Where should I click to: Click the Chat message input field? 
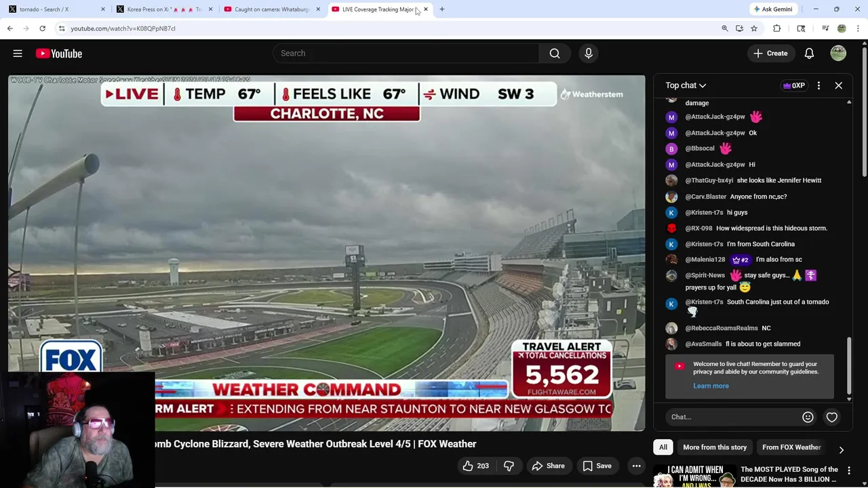(x=732, y=418)
